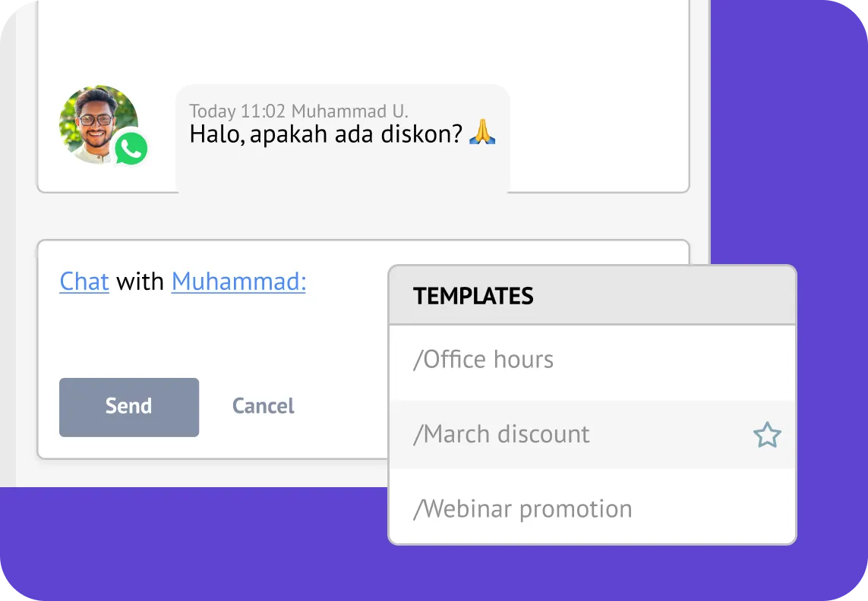The image size is (868, 601).
Task: Star the March discount template
Action: (x=766, y=435)
